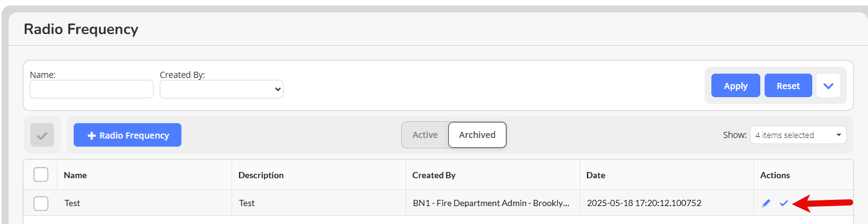
Task: Select the Archived tab
Action: click(x=477, y=135)
